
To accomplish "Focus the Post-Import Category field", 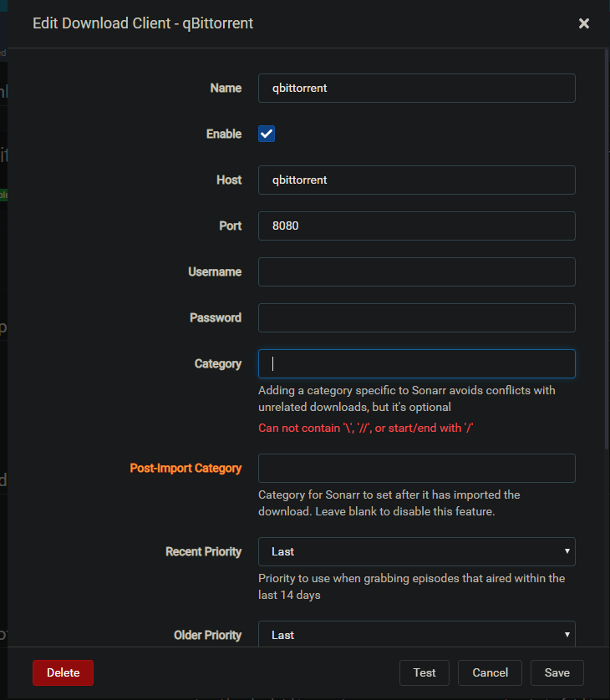I will (417, 469).
